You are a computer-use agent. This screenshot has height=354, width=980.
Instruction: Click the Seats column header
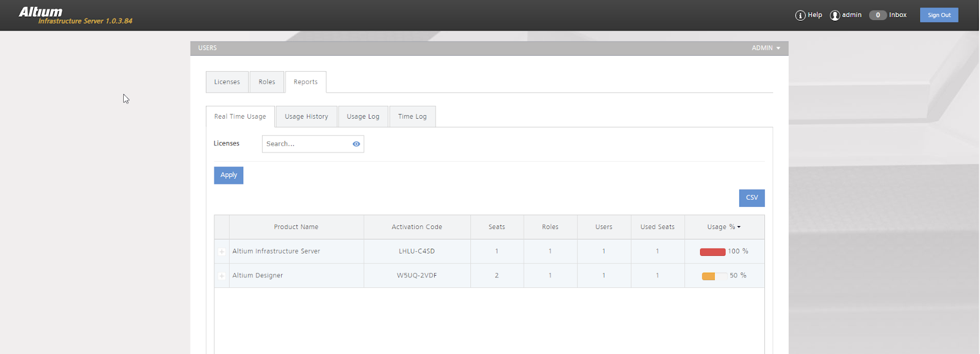pyautogui.click(x=497, y=227)
